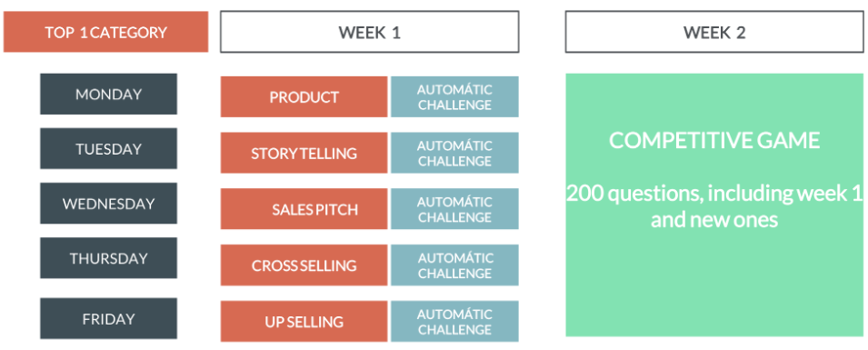
Task: Open the UP SELLING category box
Action: click(x=304, y=321)
